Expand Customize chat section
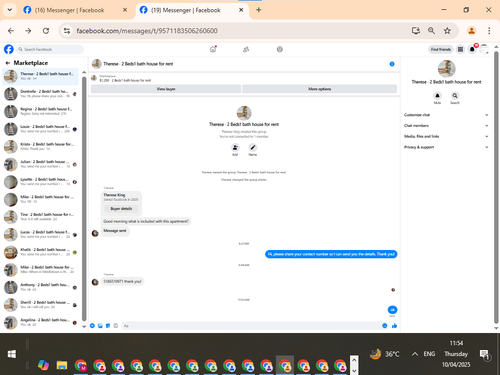The width and height of the screenshot is (500, 375). [446, 115]
